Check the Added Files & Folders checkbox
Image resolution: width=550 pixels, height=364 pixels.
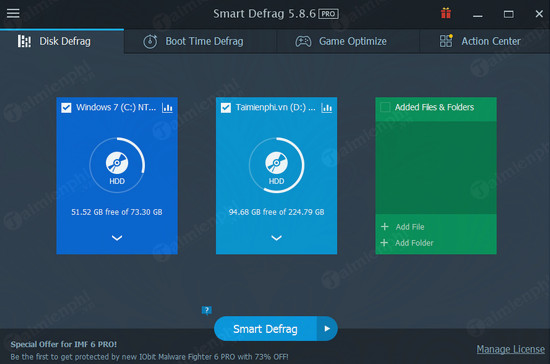pos(385,107)
